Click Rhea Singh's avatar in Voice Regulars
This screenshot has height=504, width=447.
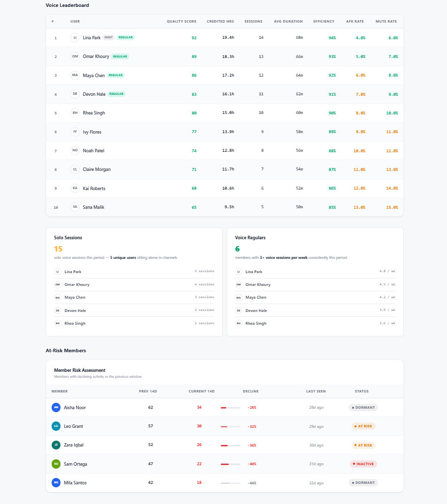pyautogui.click(x=238, y=323)
